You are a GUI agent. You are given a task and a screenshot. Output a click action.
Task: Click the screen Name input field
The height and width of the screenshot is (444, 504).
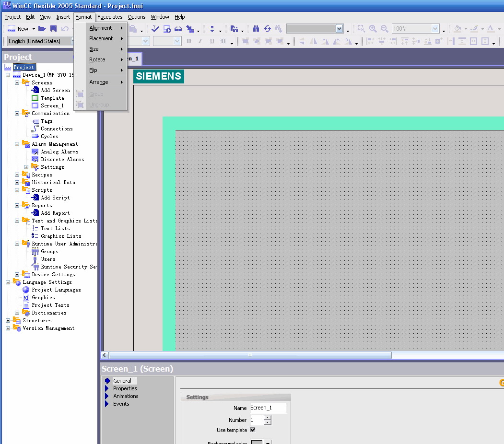click(268, 408)
